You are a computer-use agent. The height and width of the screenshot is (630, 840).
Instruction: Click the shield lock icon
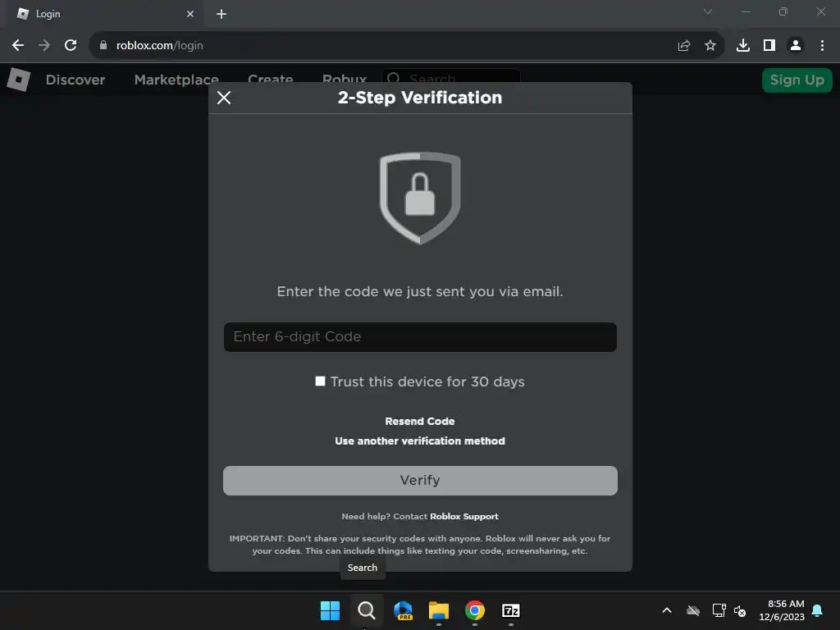tap(420, 198)
